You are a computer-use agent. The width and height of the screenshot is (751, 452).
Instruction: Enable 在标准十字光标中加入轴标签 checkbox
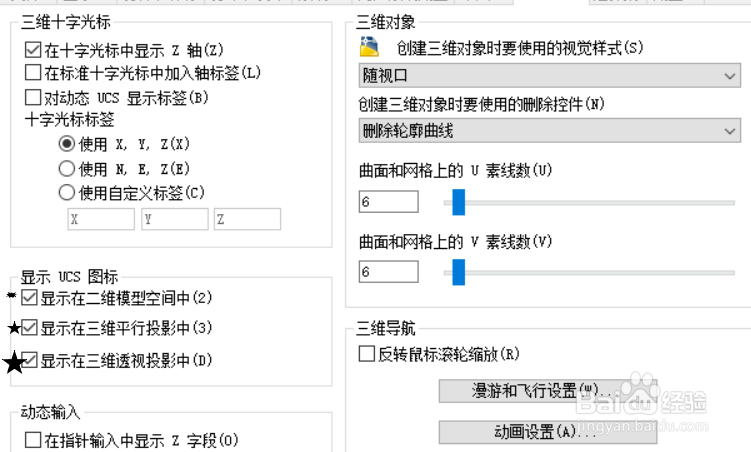[x=33, y=72]
